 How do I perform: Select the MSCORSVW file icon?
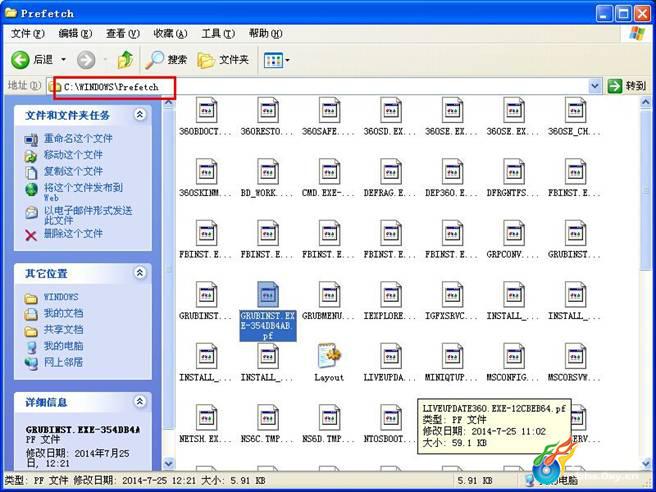click(575, 356)
